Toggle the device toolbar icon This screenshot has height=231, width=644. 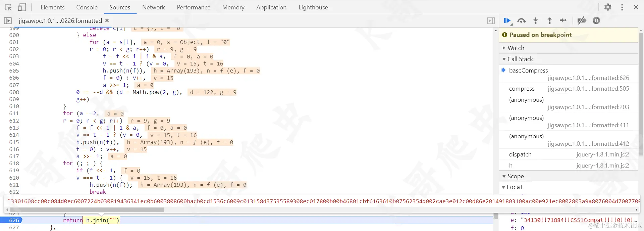coord(22,7)
